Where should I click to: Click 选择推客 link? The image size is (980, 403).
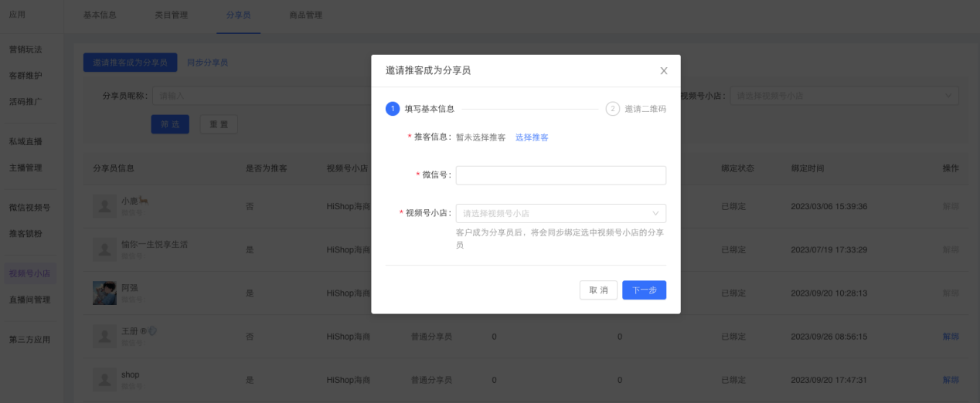coord(532,137)
